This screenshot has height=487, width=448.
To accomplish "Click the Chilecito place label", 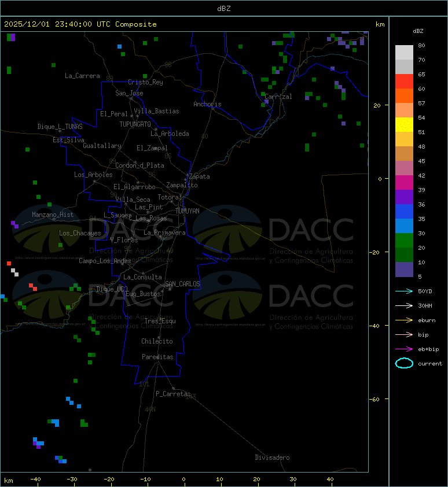I will click(x=157, y=341).
